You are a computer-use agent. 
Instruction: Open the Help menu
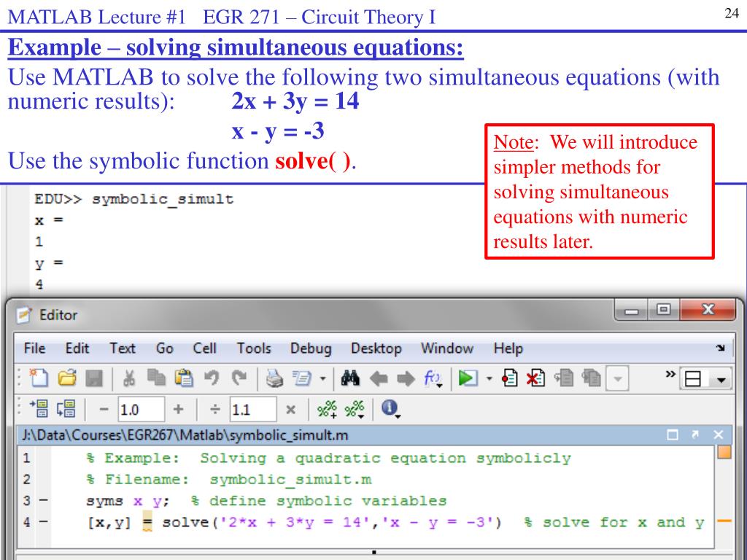[x=508, y=348]
